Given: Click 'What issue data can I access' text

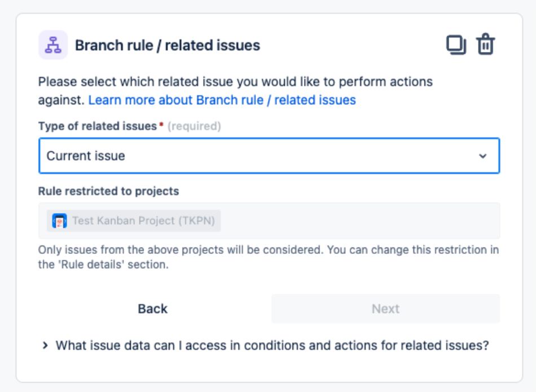Looking at the screenshot, I should click(272, 346).
